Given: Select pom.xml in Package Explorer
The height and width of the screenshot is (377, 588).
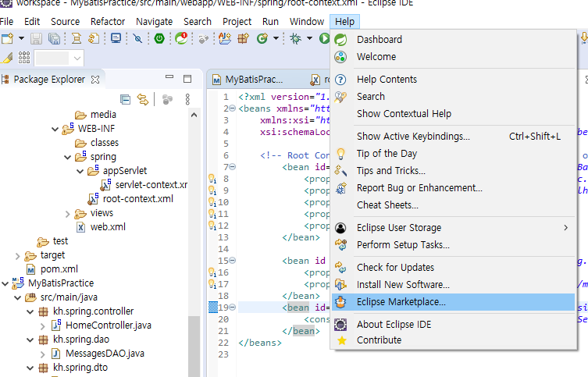Looking at the screenshot, I should 59,269.
